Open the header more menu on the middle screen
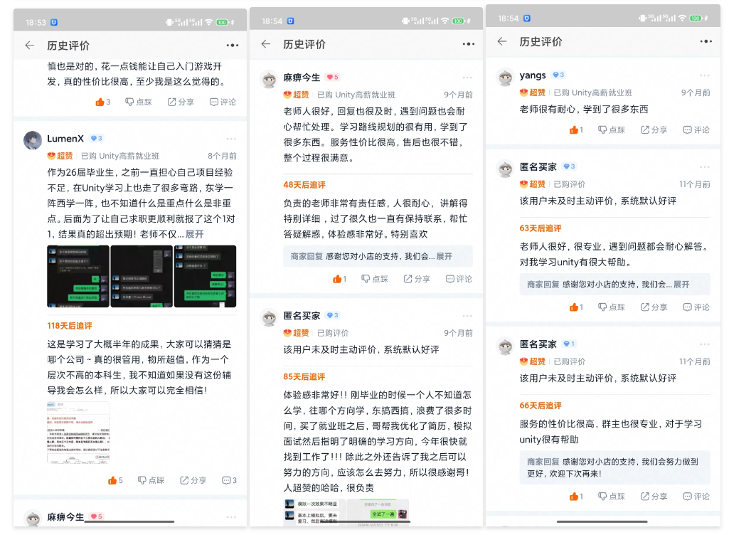The width and height of the screenshot is (756, 535). point(468,44)
